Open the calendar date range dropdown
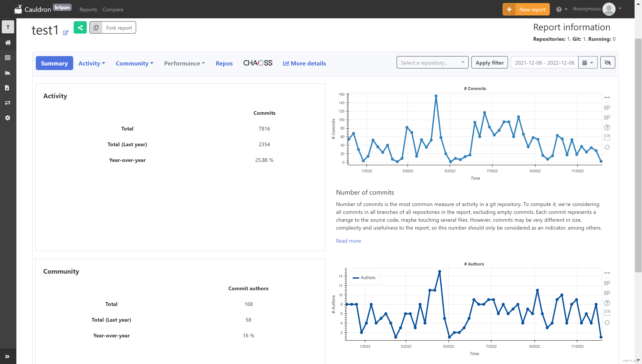Screen dimensions: 642x364 coord(588,62)
